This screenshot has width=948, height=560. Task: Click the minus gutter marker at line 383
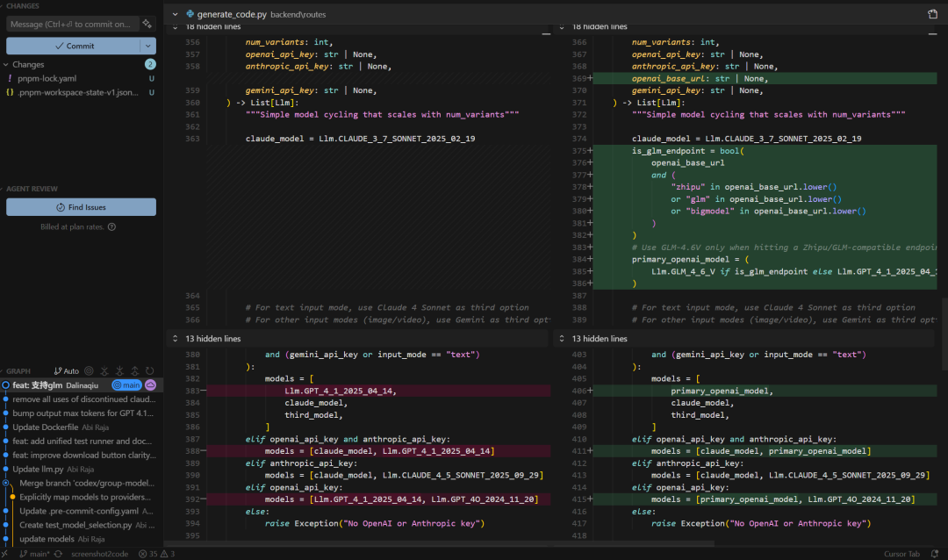point(204,391)
